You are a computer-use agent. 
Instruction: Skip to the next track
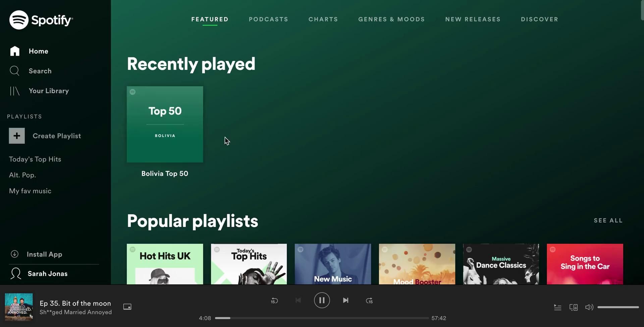point(345,300)
